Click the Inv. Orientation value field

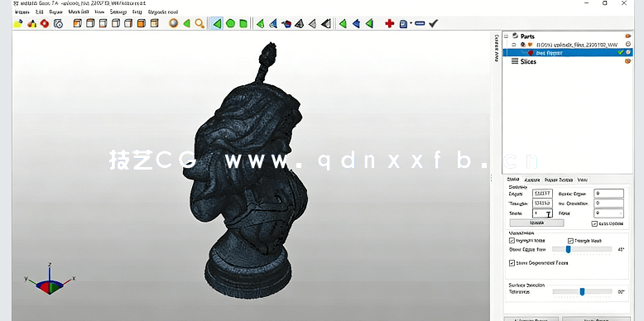(x=608, y=204)
